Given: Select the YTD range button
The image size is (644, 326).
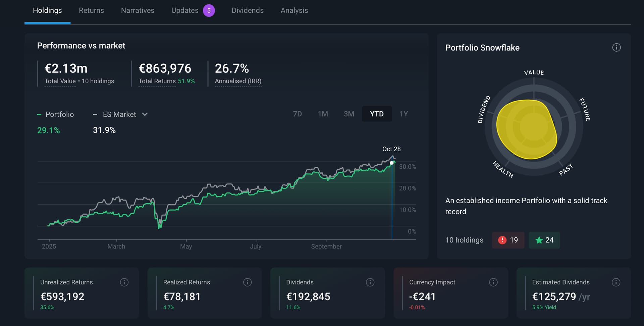Looking at the screenshot, I should [377, 114].
